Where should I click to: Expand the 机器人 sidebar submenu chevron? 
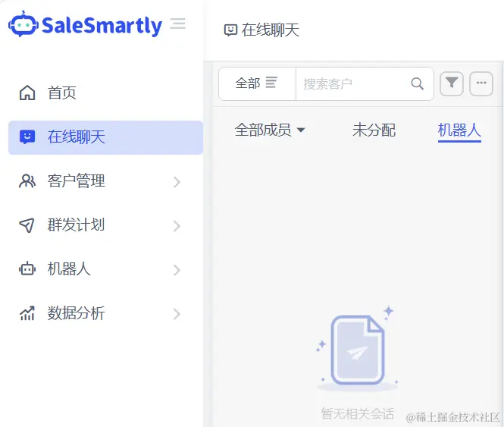point(177,270)
